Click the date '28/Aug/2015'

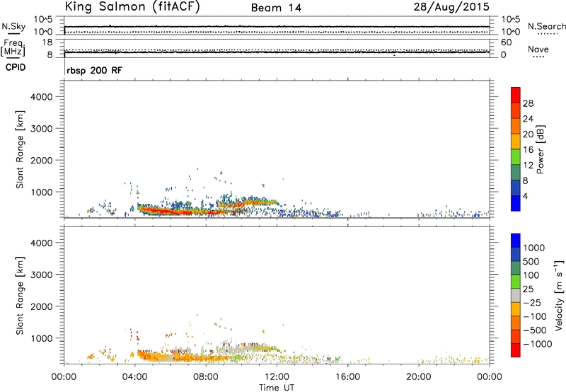tap(451, 6)
